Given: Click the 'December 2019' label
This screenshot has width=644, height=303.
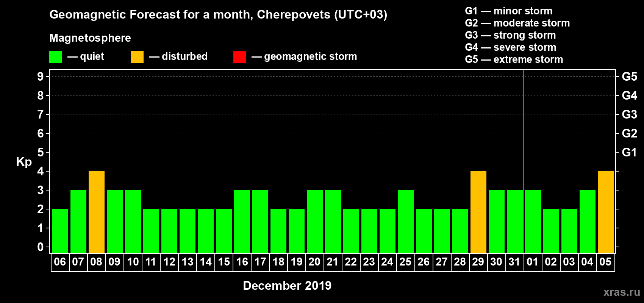Looking at the screenshot, I should [287, 286].
